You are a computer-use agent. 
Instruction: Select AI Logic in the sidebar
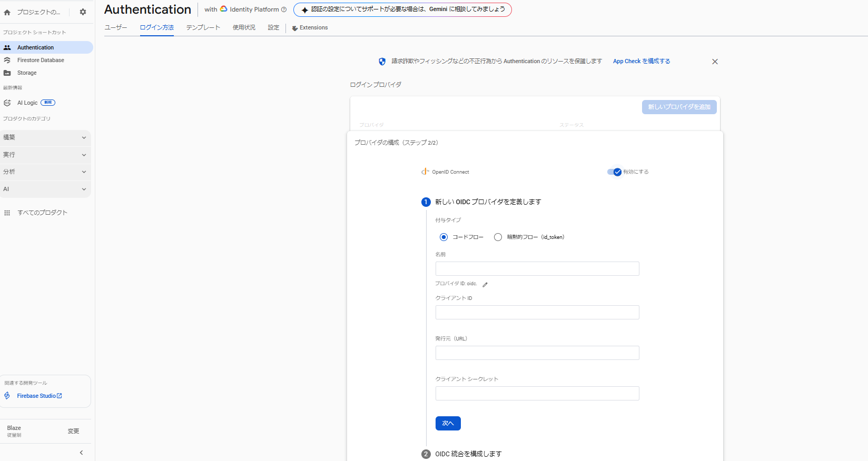pyautogui.click(x=46, y=103)
